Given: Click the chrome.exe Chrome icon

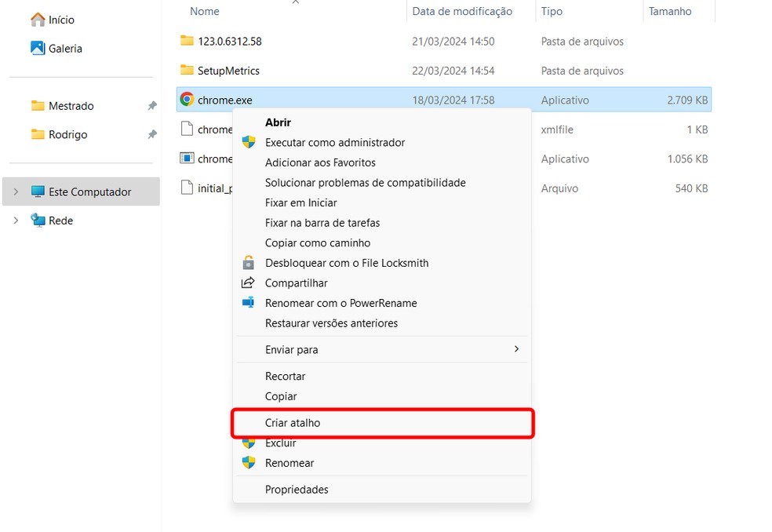Looking at the screenshot, I should click(x=187, y=100).
